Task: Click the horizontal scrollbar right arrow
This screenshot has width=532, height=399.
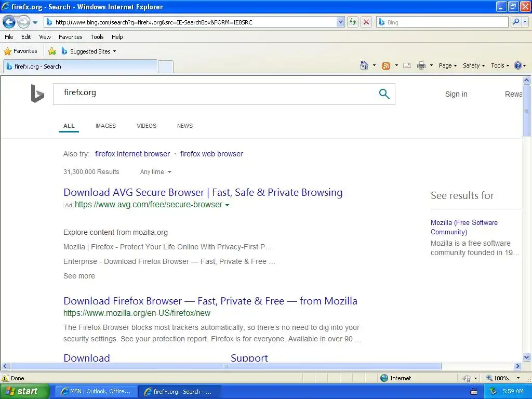Action: coord(517,366)
